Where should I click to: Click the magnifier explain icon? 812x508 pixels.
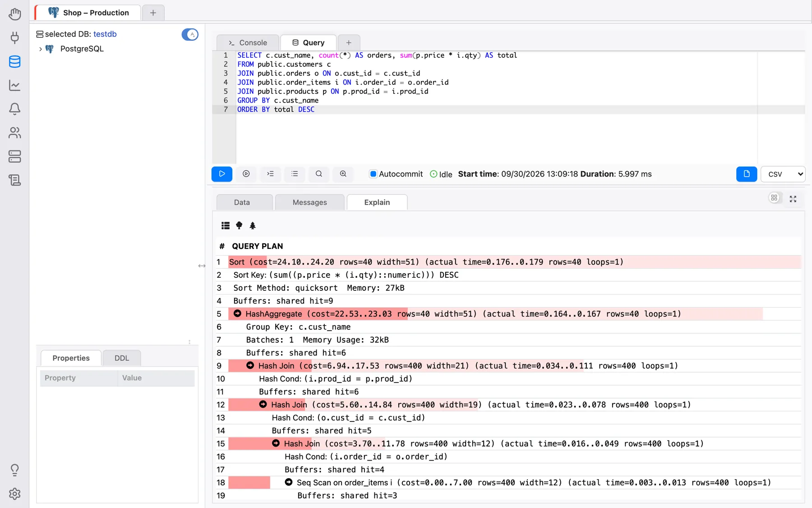[319, 174]
